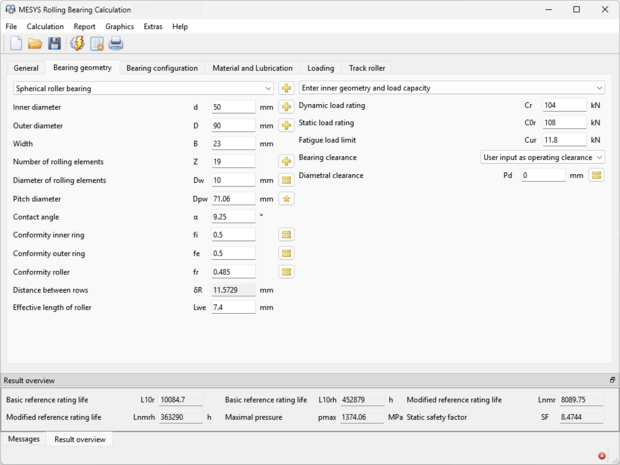Screen dimensions: 620x465
Task: Click the star button next to Pitch diameter
Action: coord(286,199)
